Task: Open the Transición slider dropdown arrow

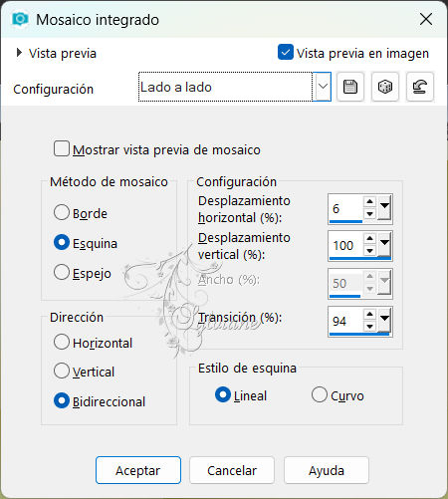Action: [x=384, y=320]
